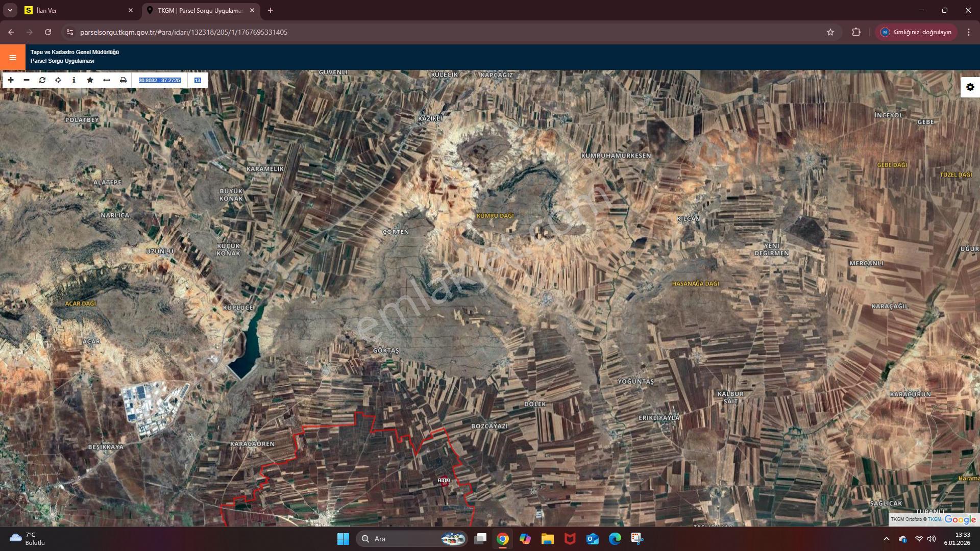
Task: Open a new browser tab
Action: [271, 10]
